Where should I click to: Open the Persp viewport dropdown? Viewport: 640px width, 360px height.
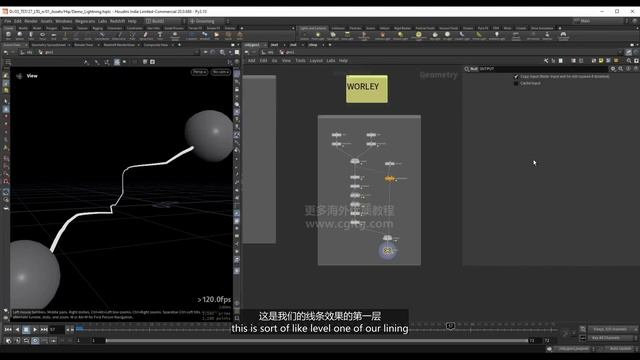click(199, 72)
